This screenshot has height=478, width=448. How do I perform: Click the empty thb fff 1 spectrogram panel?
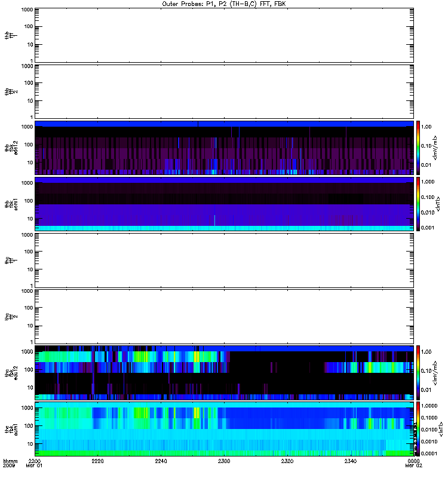(x=224, y=35)
